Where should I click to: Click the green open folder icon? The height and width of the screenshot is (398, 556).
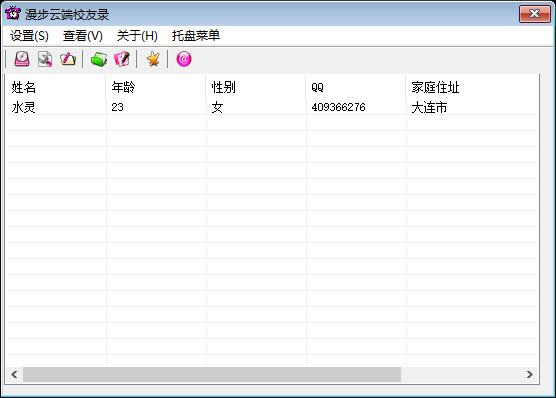pyautogui.click(x=99, y=59)
